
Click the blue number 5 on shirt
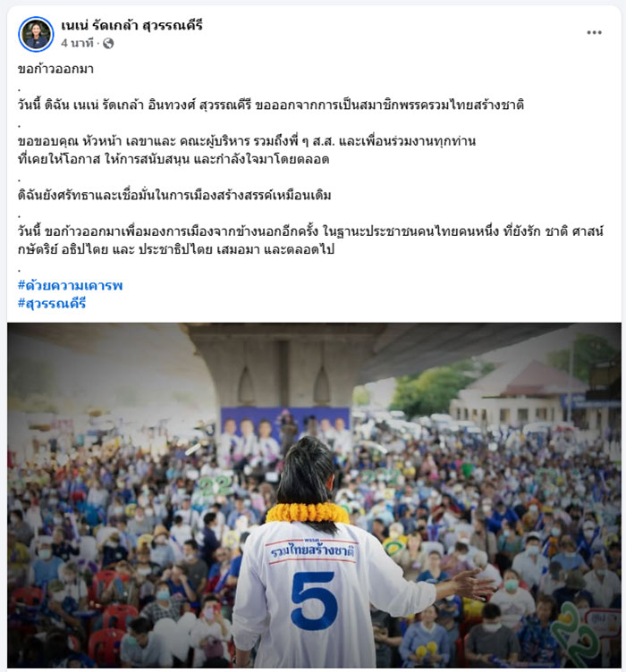pyautogui.click(x=314, y=601)
